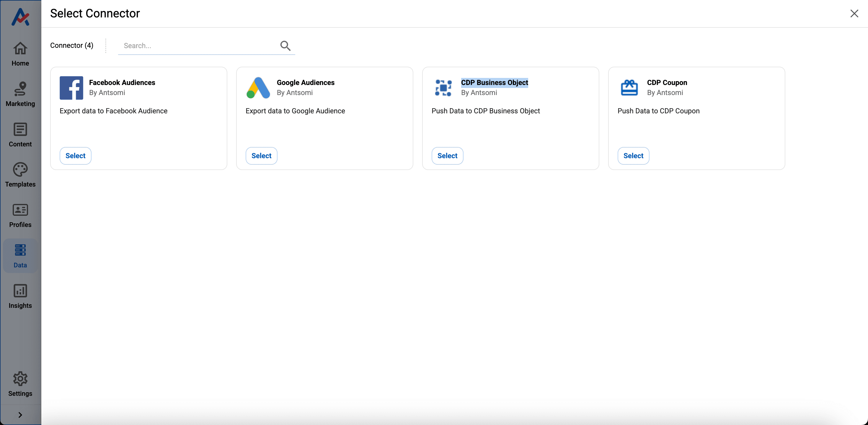The height and width of the screenshot is (425, 868).
Task: Close the Select Connector dialog
Action: pos(854,14)
